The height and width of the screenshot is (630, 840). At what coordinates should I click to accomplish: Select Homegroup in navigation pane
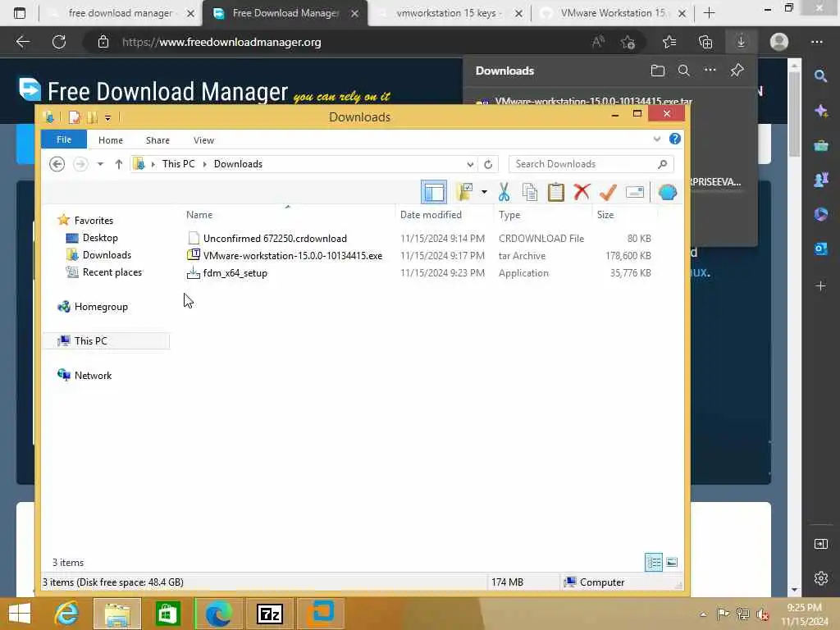101,307
